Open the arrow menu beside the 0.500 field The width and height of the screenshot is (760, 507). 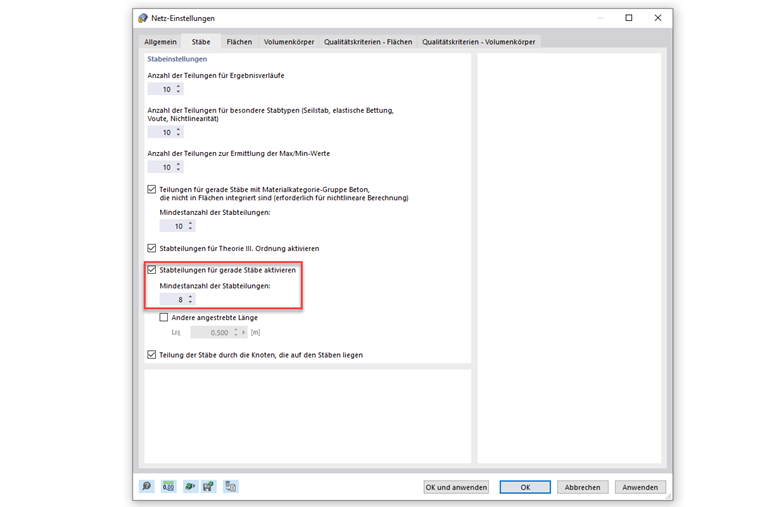243,333
